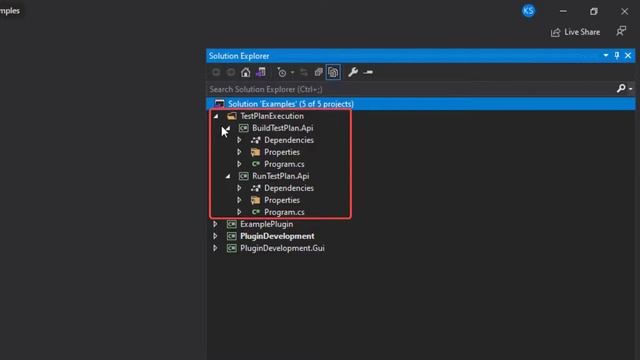Click the Back navigation icon in Solution Explorer
640x360 pixels.
tap(216, 73)
